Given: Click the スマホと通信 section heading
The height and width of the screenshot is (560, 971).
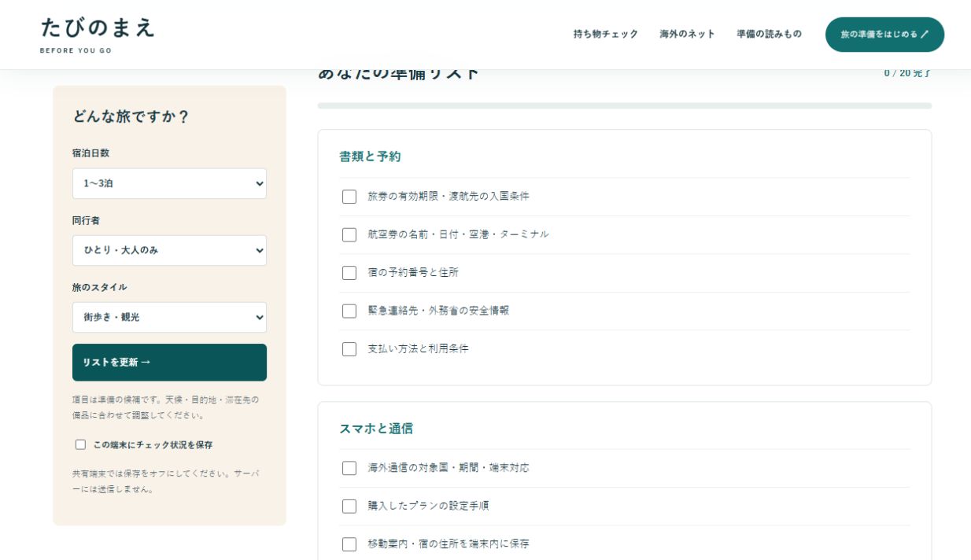Looking at the screenshot, I should coord(376,429).
